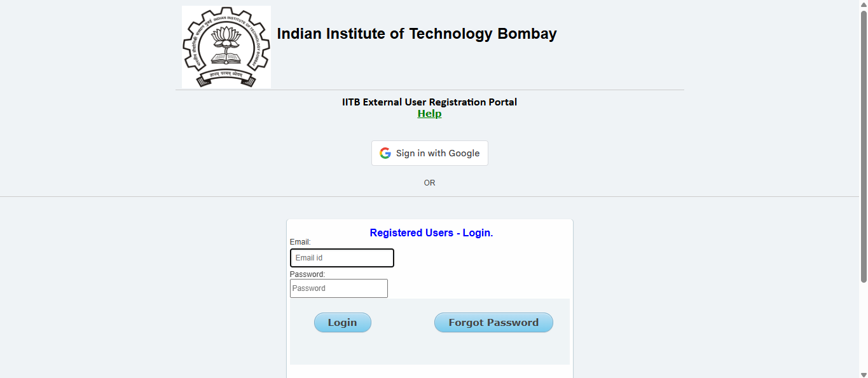Click Forgot Password
868x378 pixels.
click(493, 322)
